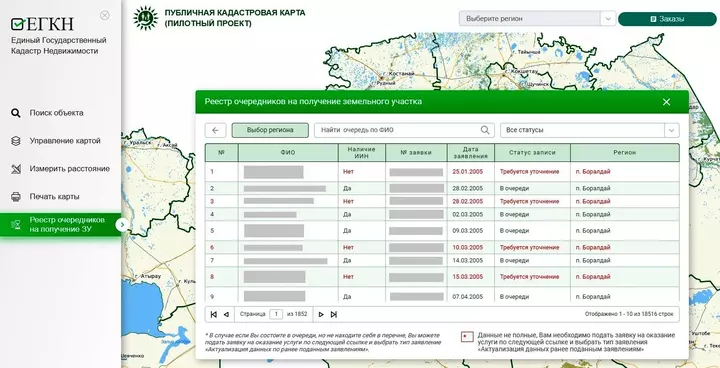
Task: Go to previous page arrow
Action: (226, 314)
